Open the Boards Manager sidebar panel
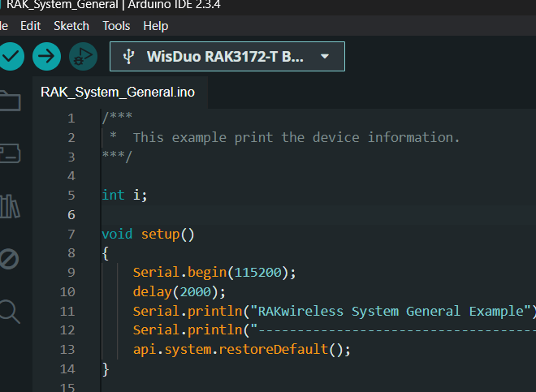The height and width of the screenshot is (392, 536). click(x=9, y=153)
